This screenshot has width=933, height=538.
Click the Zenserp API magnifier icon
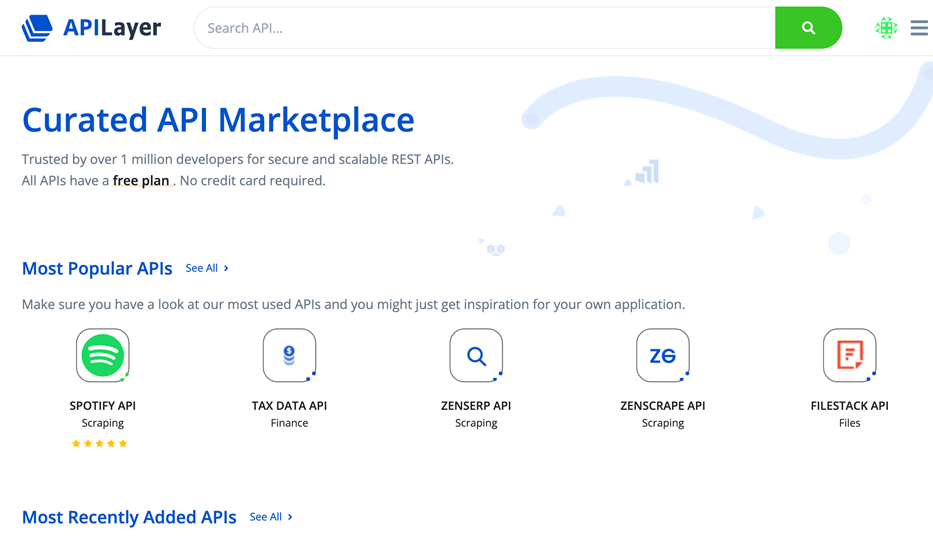click(476, 355)
